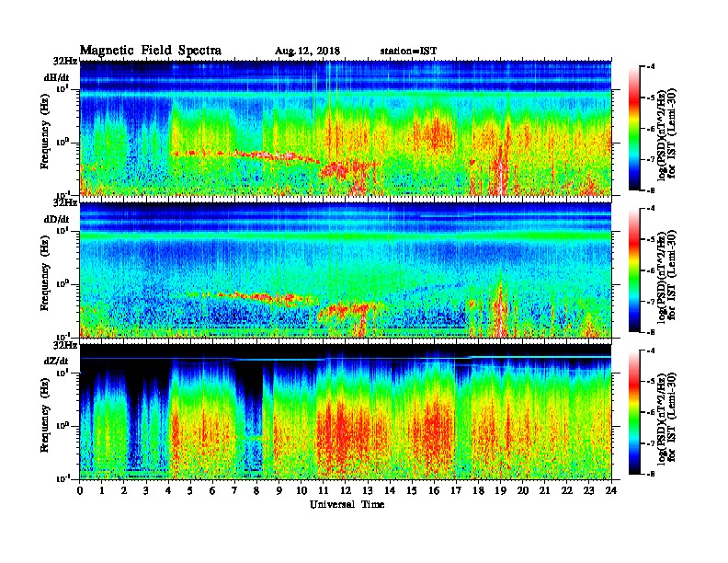The height and width of the screenshot is (563, 728).
Task: Click hour 14 on the Universal Time axis
Action: (390, 490)
